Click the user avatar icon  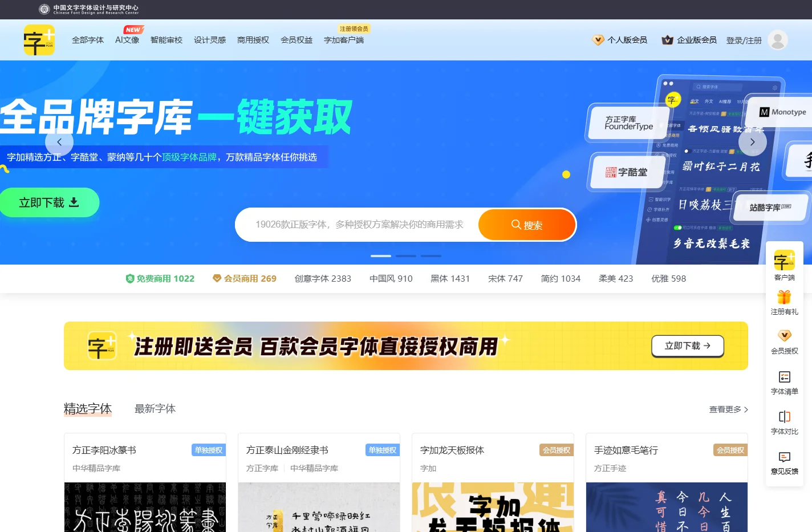(778, 40)
